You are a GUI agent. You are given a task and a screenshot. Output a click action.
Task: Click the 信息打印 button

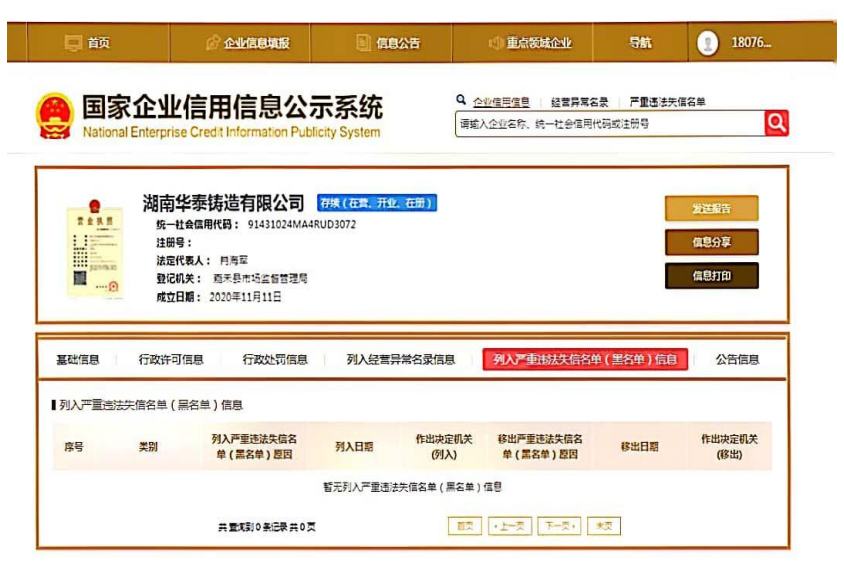click(712, 276)
